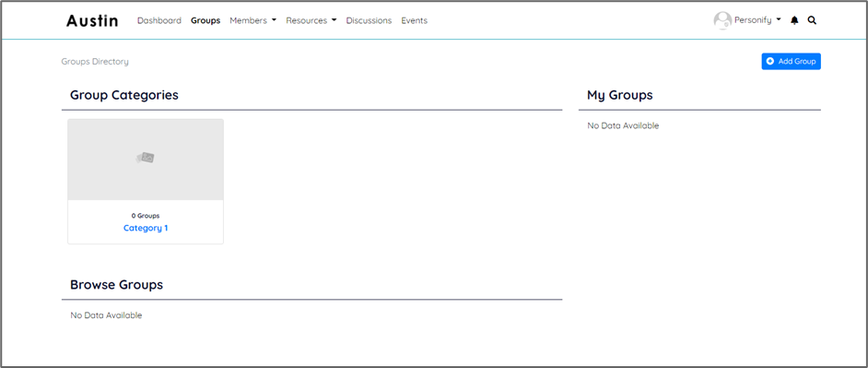Viewport: 868px width, 368px height.
Task: Click the notification bell icon
Action: [x=794, y=20]
